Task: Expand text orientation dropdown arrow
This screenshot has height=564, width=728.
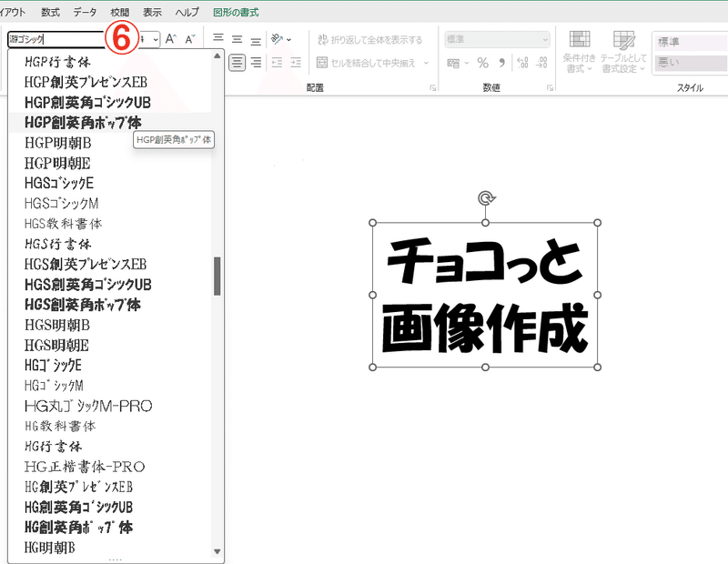Action: 288,39
